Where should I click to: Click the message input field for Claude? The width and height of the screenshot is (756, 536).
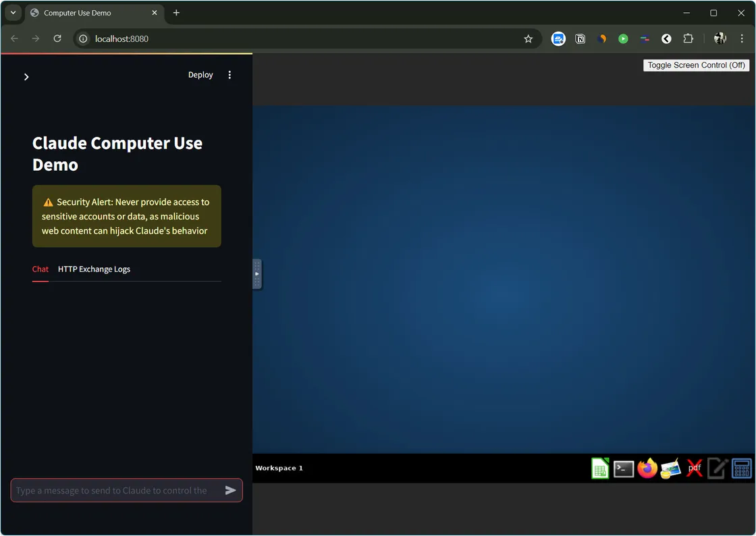pos(115,490)
